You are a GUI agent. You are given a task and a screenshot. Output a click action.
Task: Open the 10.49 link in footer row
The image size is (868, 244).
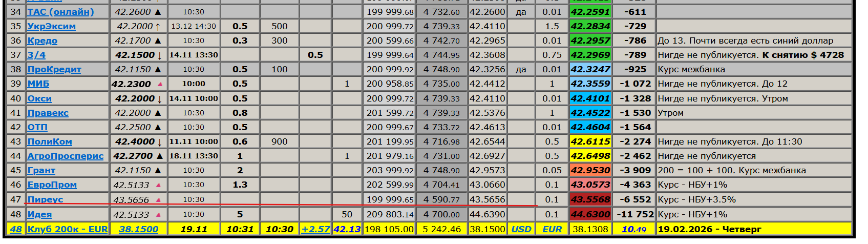[634, 229]
